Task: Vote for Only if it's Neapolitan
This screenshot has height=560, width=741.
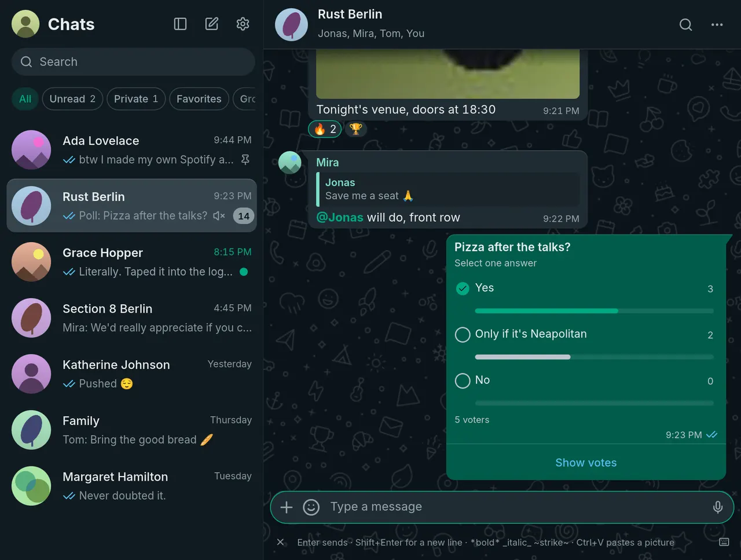Action: [x=463, y=335]
